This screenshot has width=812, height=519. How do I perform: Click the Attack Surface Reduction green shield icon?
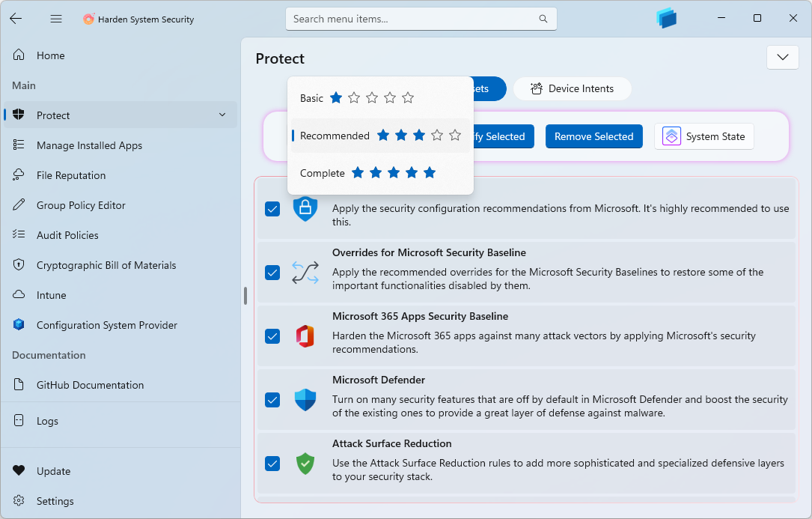click(305, 464)
